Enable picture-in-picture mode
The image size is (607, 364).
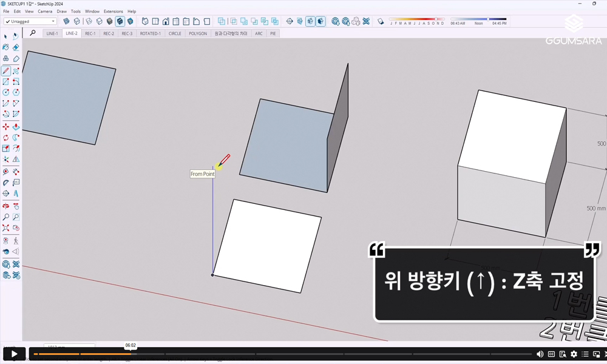tap(597, 354)
